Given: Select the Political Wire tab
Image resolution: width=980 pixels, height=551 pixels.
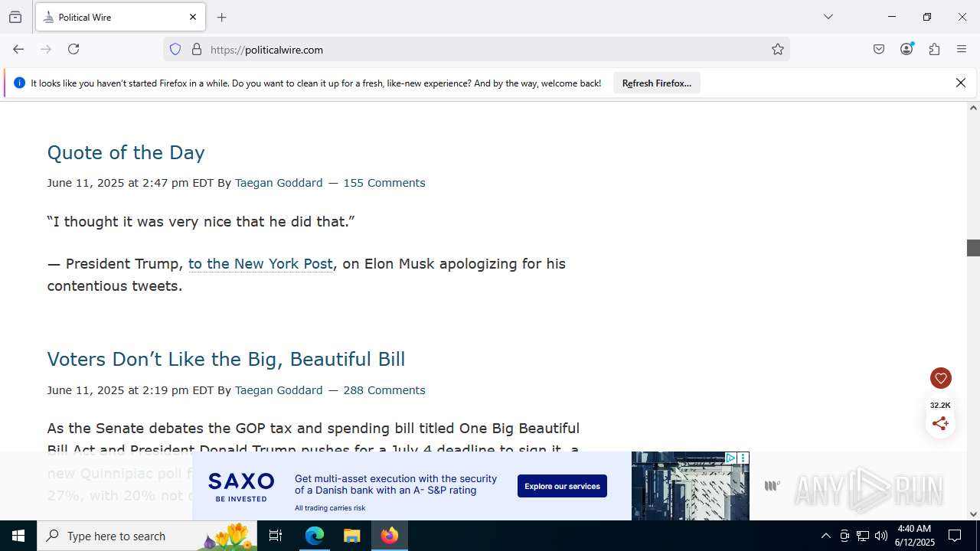Looking at the screenshot, I should [120, 17].
